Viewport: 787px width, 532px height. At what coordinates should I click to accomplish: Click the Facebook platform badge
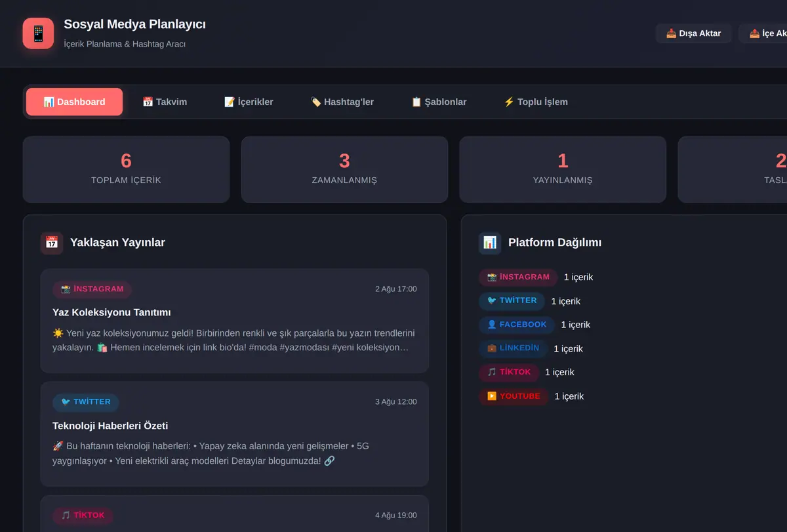pyautogui.click(x=517, y=325)
